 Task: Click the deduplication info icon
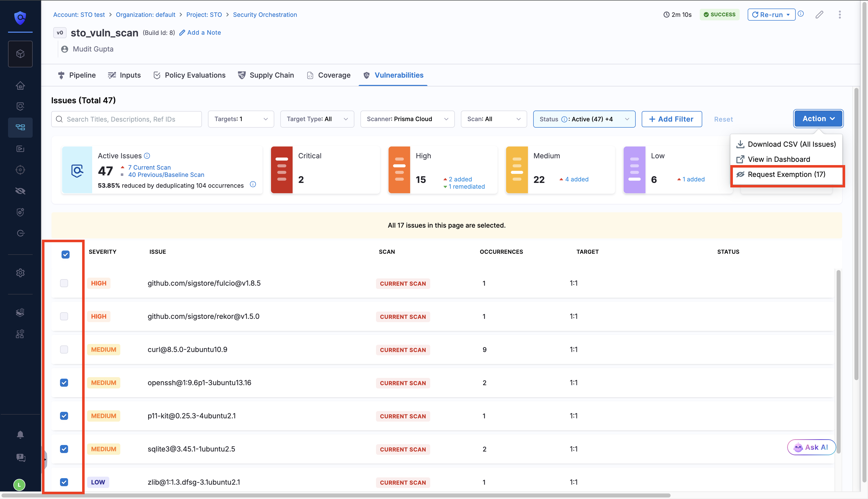tap(253, 184)
